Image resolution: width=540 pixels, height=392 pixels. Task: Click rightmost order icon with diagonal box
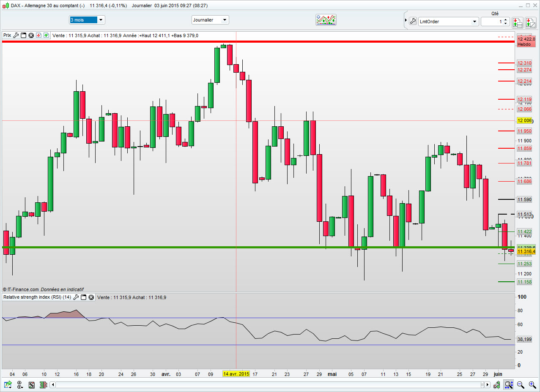coord(530,22)
